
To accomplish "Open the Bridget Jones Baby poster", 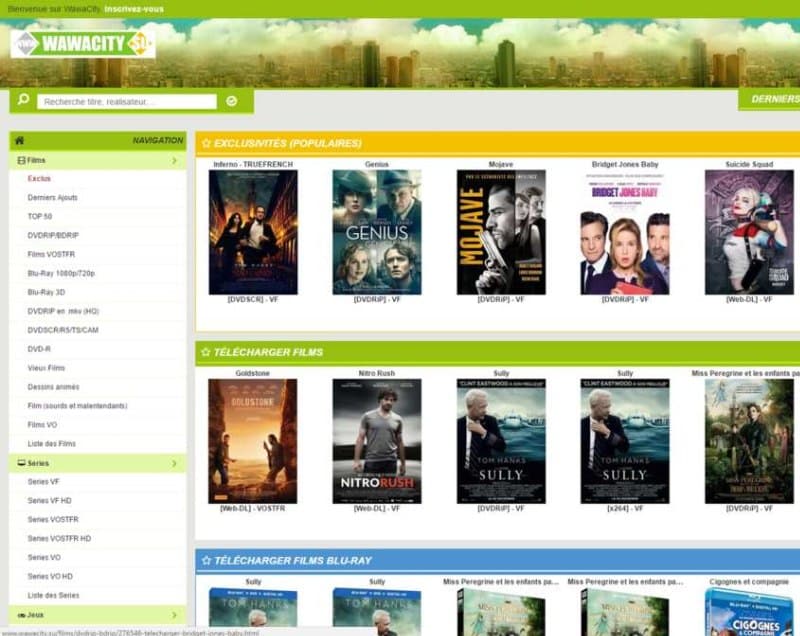I will (625, 232).
